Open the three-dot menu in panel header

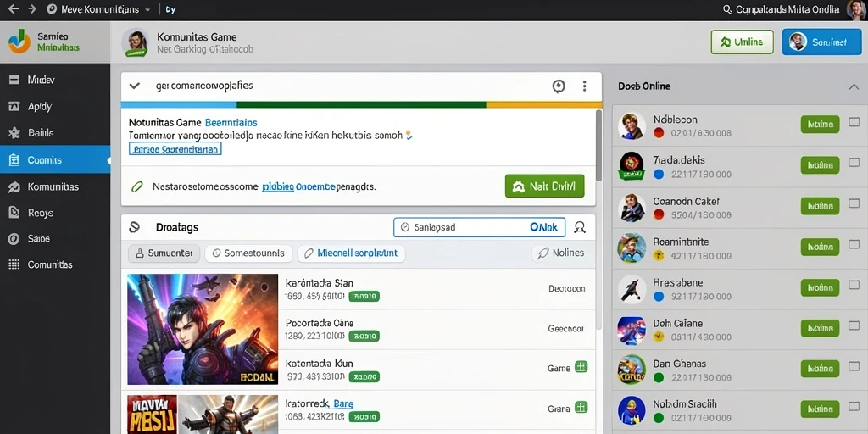[x=584, y=86]
